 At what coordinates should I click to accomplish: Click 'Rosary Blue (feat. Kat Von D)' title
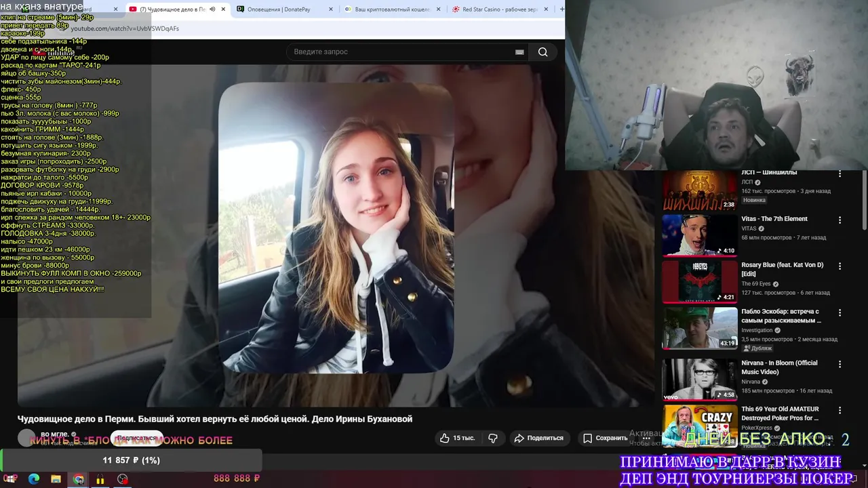[x=782, y=269]
